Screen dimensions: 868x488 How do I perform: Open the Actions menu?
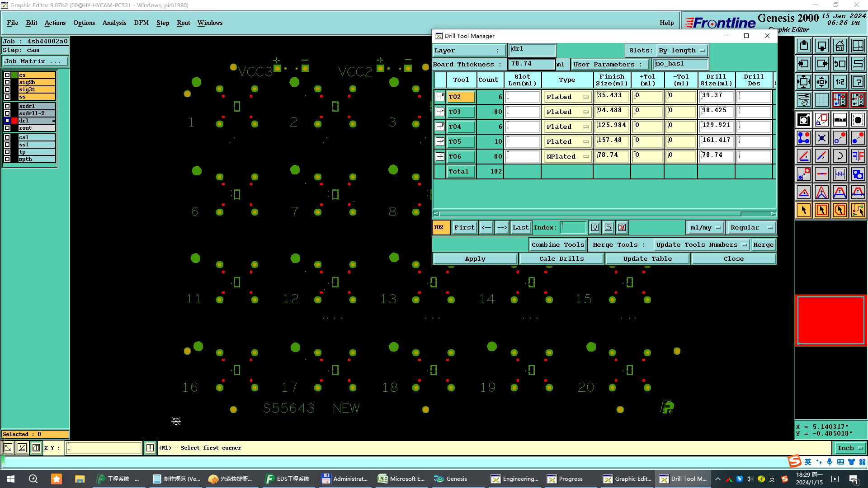pyautogui.click(x=55, y=23)
